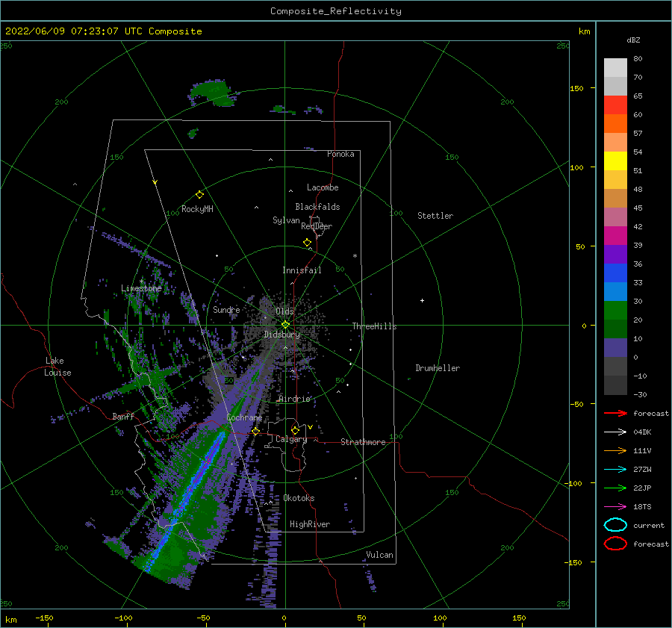Pick the dark orange 60-57 dBZ swatch

(x=615, y=124)
